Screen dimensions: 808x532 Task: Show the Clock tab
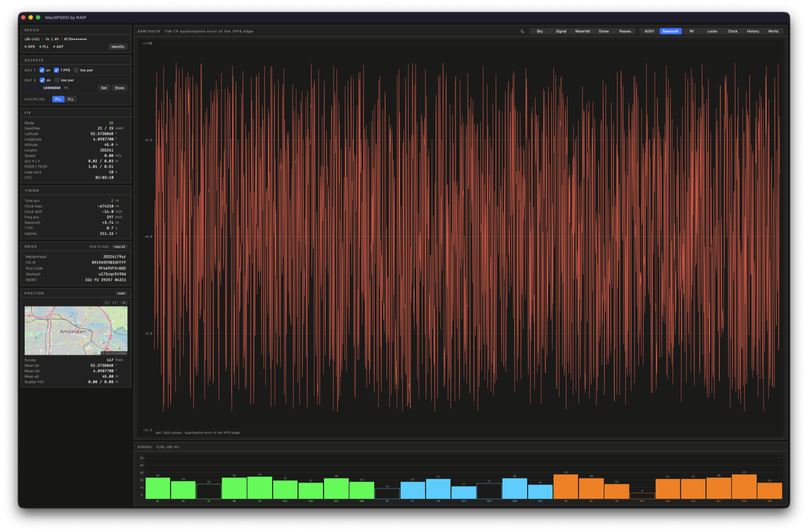[x=733, y=31]
